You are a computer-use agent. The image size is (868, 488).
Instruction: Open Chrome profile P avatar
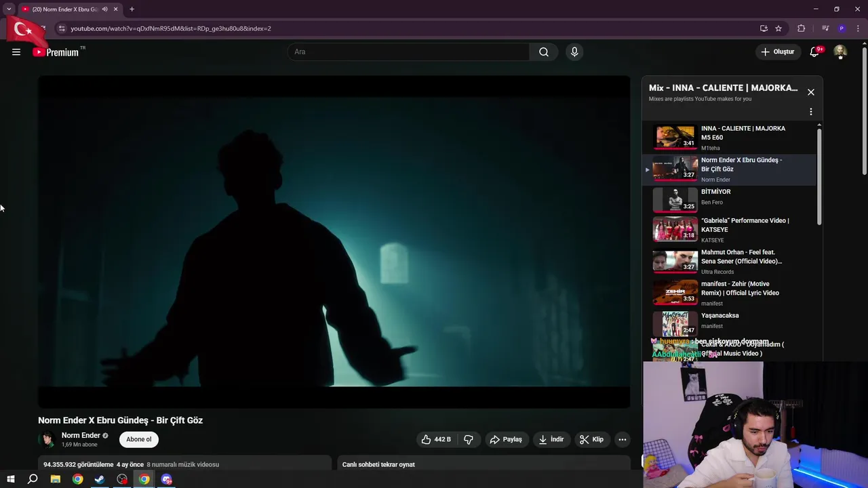coord(842,28)
